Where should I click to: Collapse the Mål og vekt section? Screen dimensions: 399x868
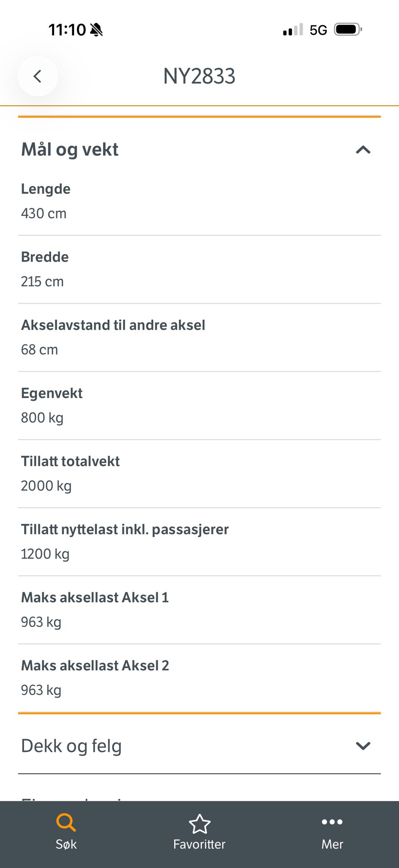pos(363,150)
